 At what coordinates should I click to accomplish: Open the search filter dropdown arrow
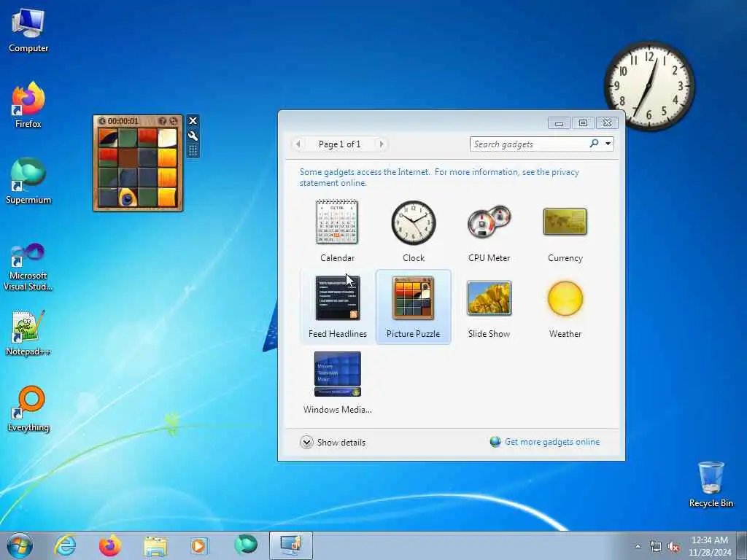[x=608, y=144]
